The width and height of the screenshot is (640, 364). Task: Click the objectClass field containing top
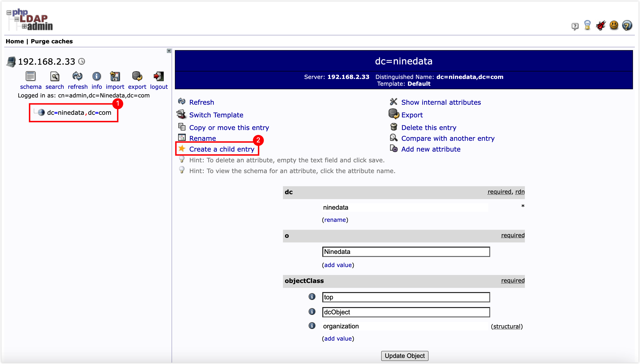(x=406, y=297)
